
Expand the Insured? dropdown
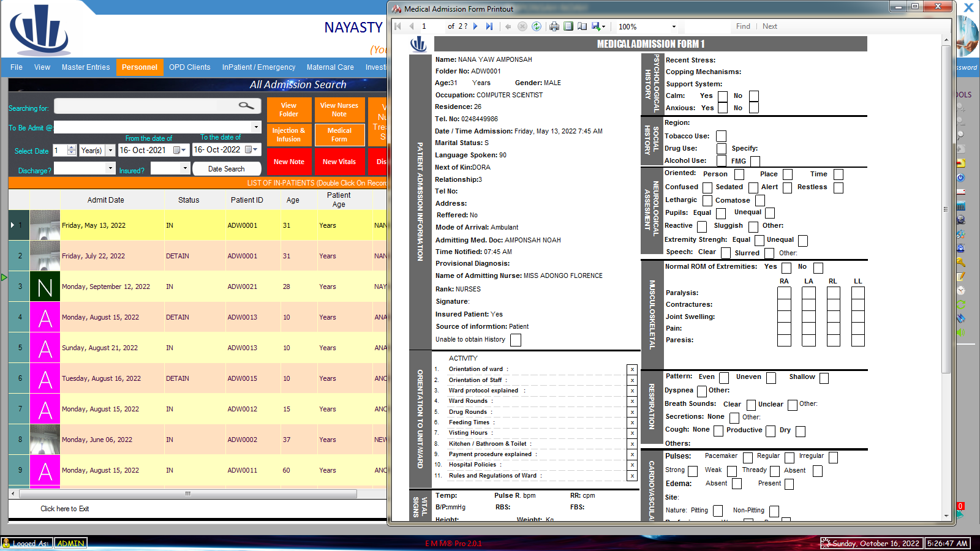(x=184, y=168)
